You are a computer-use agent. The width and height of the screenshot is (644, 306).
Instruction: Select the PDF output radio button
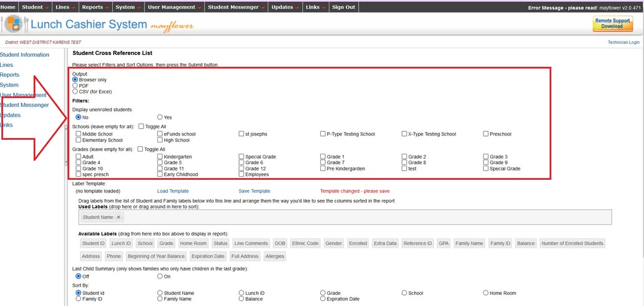click(76, 86)
